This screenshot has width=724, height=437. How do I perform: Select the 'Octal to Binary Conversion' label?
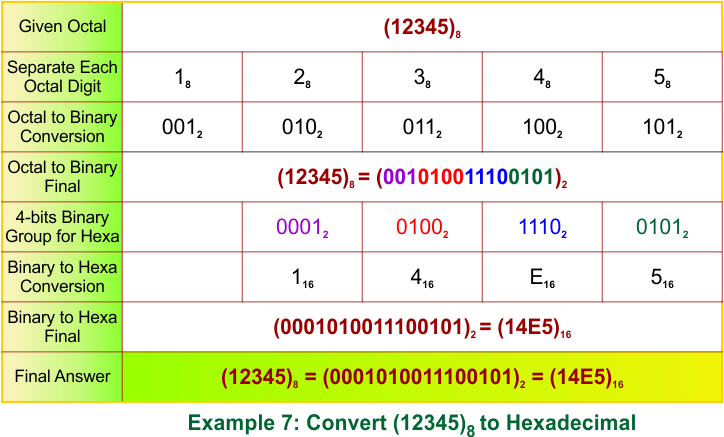coord(62,127)
